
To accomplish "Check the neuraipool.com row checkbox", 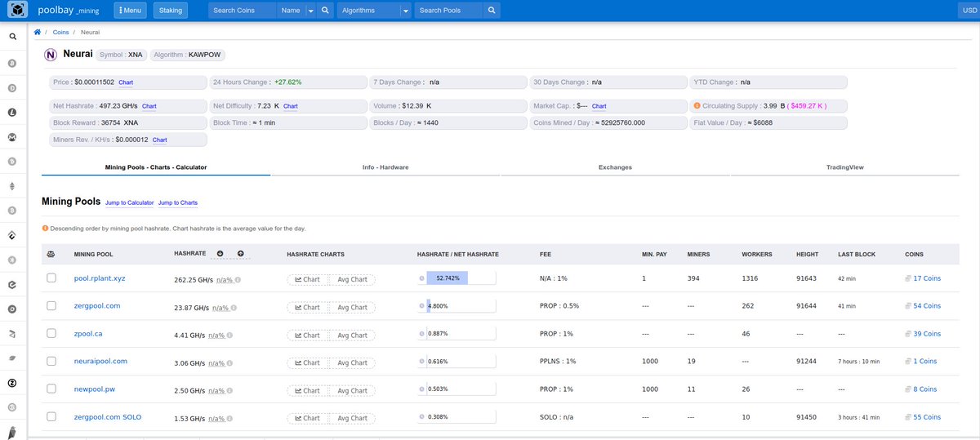I will 51,361.
